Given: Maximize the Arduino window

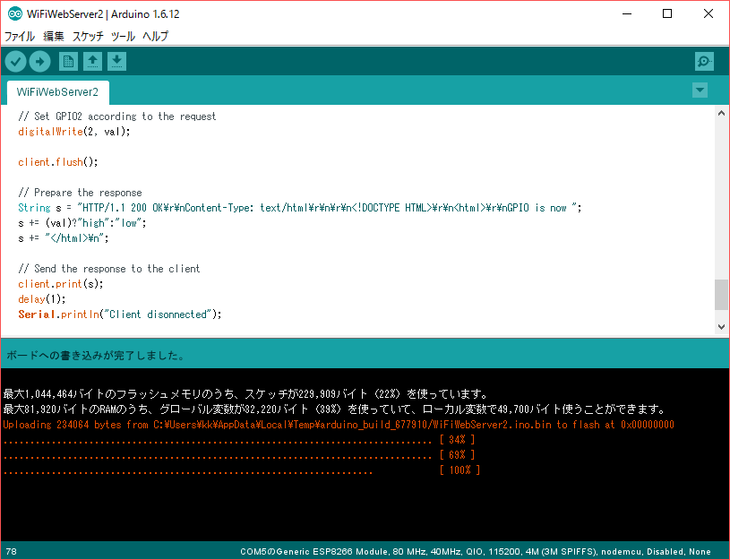Looking at the screenshot, I should 666,13.
